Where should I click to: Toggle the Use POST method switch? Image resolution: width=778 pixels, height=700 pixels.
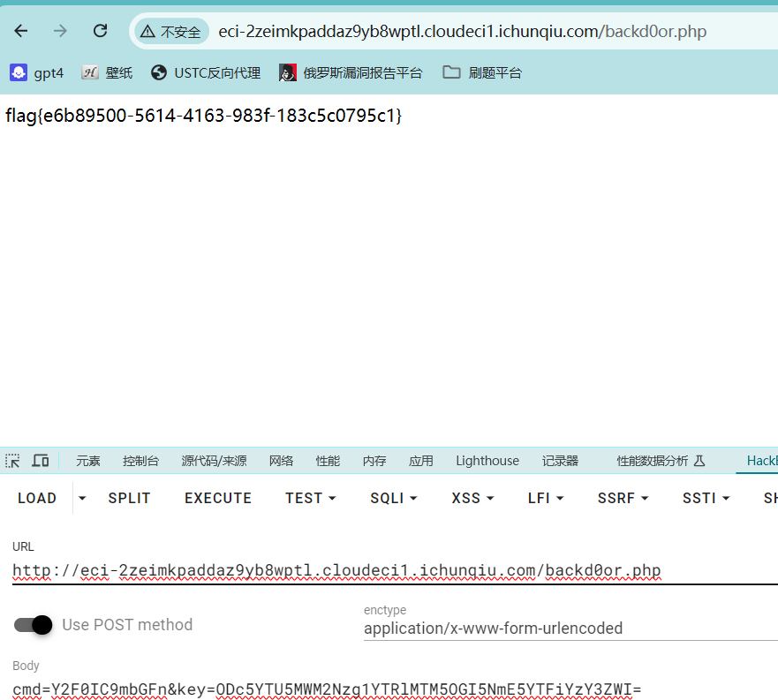pos(34,625)
